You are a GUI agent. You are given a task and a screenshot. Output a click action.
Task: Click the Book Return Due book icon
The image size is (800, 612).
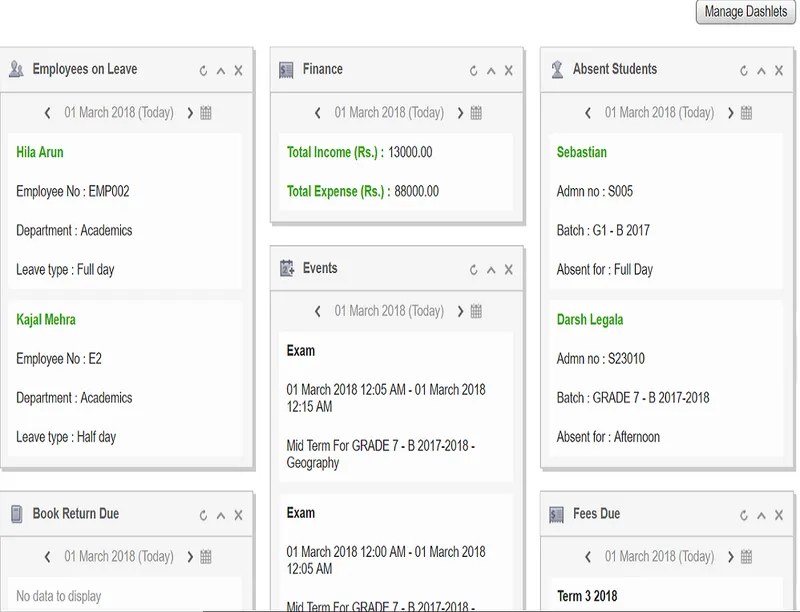point(17,514)
